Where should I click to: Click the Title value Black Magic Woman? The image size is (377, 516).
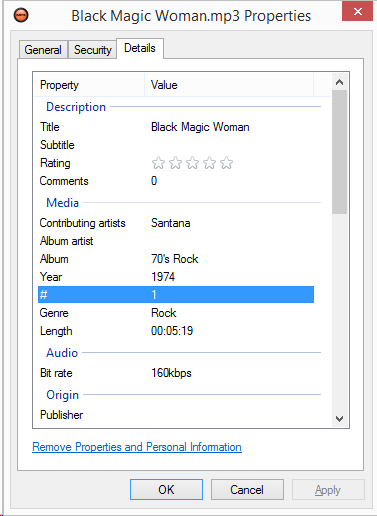(x=200, y=127)
